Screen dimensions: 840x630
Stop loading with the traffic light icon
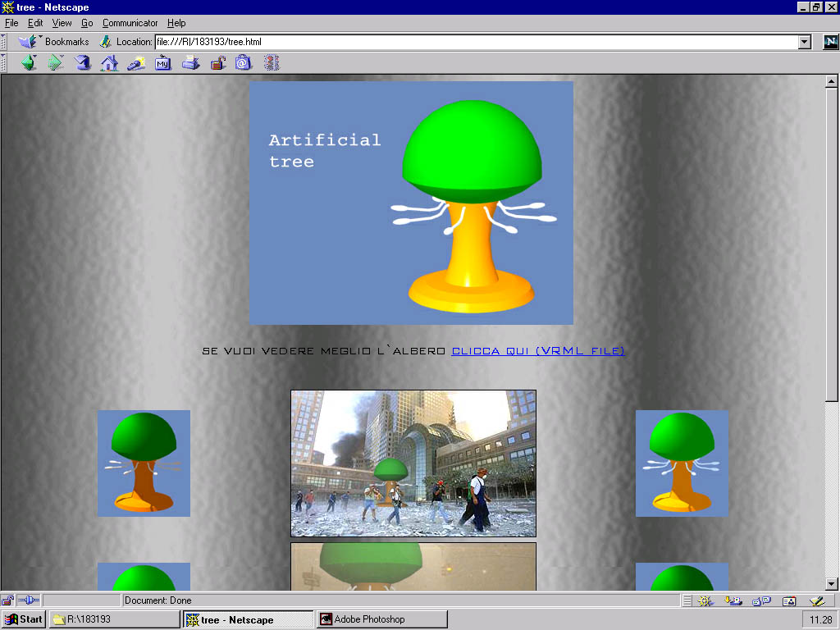click(272, 62)
